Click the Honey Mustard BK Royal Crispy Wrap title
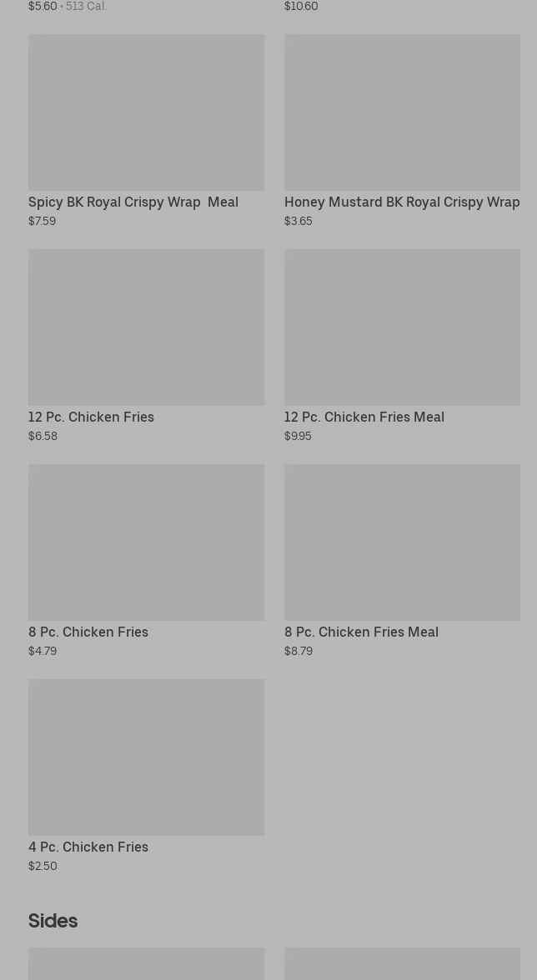537x980 pixels. [x=402, y=202]
